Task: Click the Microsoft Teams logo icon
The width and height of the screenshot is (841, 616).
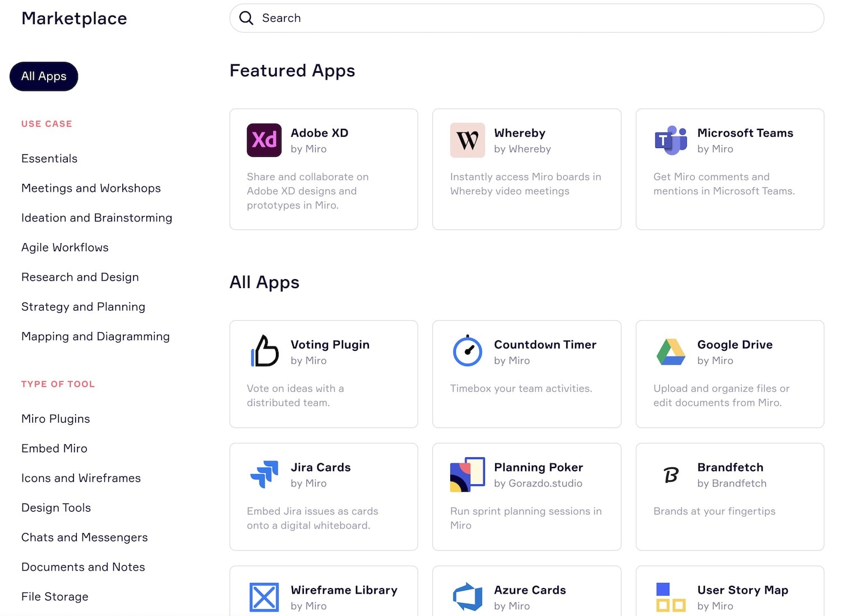Action: coord(671,140)
